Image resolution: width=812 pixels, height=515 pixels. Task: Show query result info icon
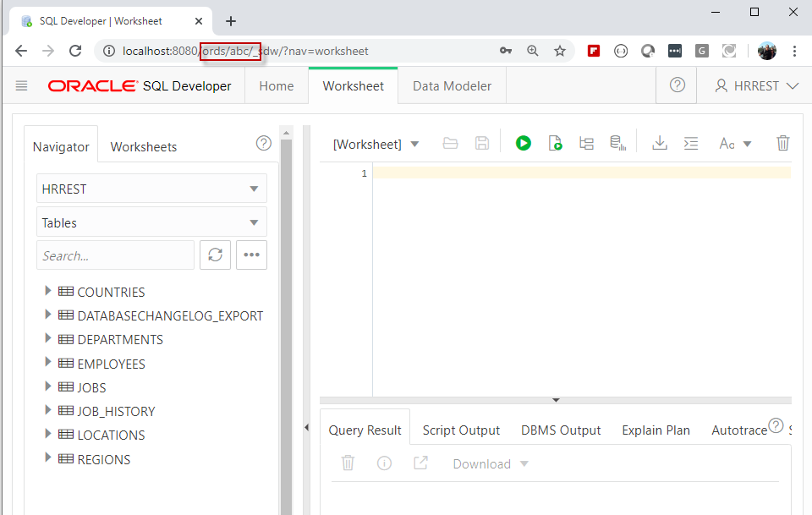(x=384, y=463)
